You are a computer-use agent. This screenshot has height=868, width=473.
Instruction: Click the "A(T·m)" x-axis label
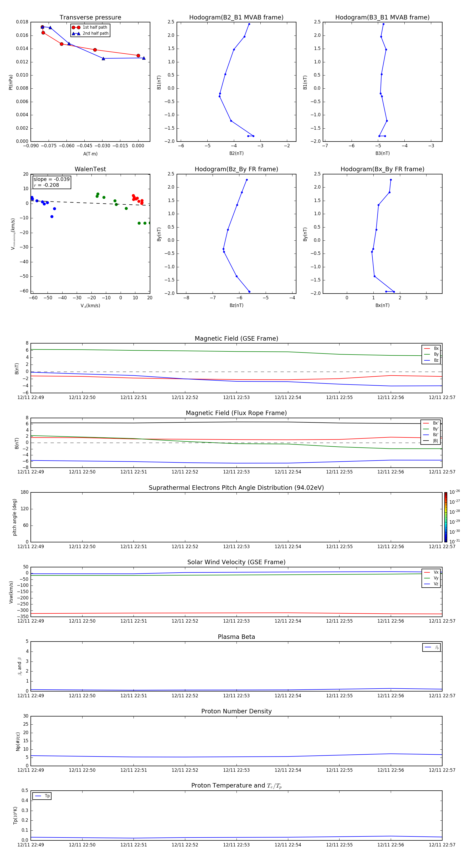(90, 154)
